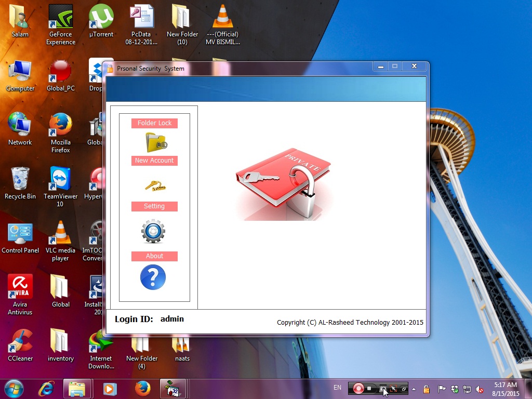The height and width of the screenshot is (399, 532).
Task: Minimize the Prsonal Security System window
Action: [381, 66]
